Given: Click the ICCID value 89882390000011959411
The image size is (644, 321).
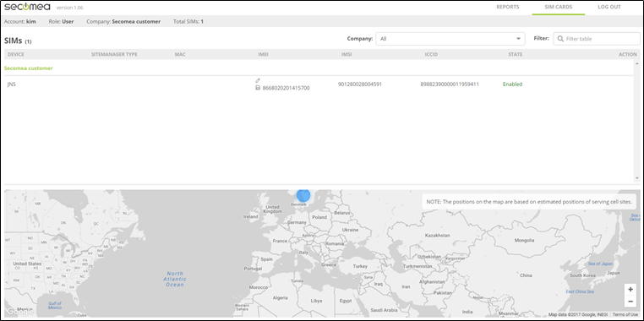Looking at the screenshot, I should [450, 84].
